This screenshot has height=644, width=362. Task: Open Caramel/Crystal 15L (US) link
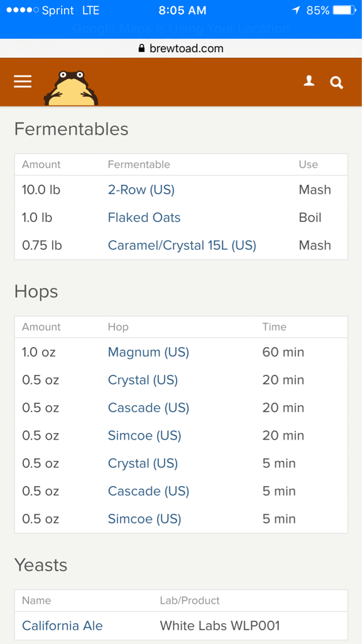tap(182, 245)
